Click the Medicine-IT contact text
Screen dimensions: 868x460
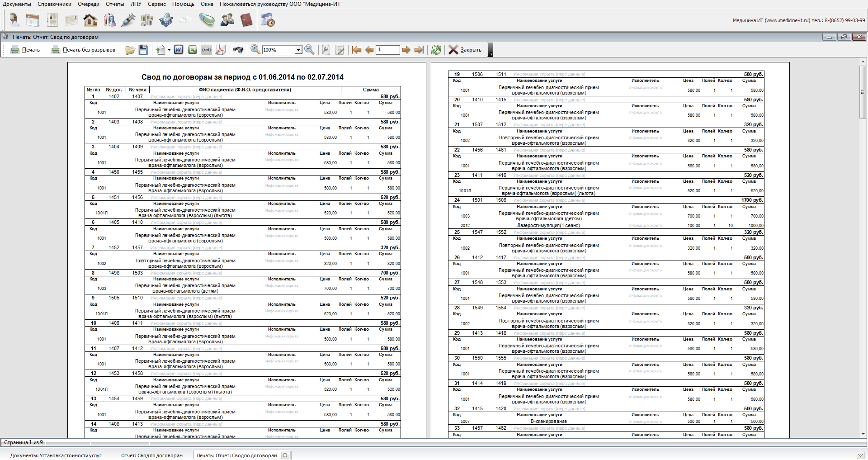pyautogui.click(x=798, y=20)
